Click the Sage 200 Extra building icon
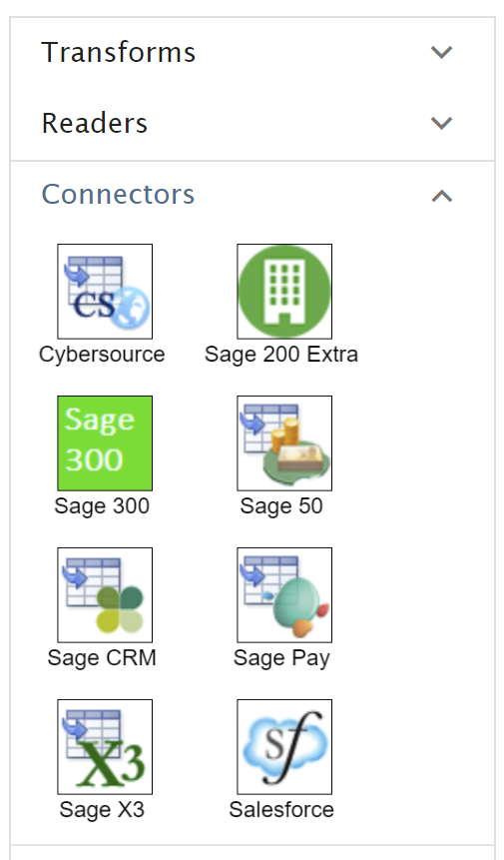Viewport: 504px width, 860px height. pyautogui.click(x=284, y=292)
